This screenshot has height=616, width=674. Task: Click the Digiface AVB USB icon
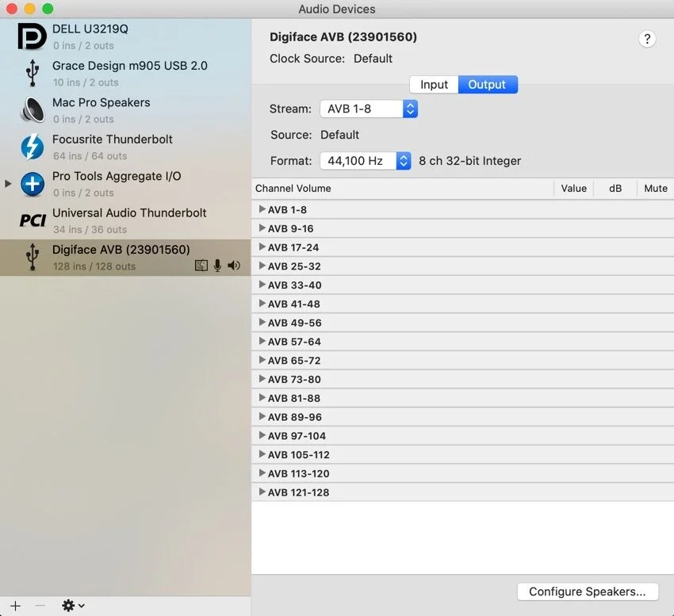coord(33,257)
